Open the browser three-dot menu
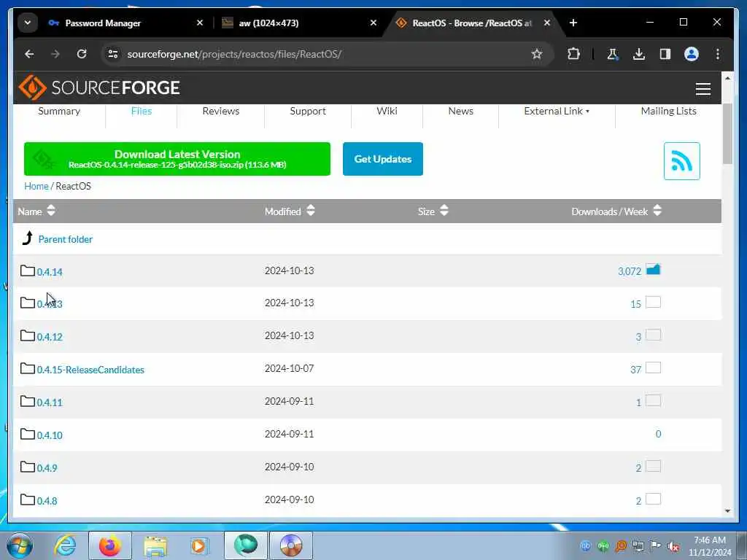 coord(718,54)
